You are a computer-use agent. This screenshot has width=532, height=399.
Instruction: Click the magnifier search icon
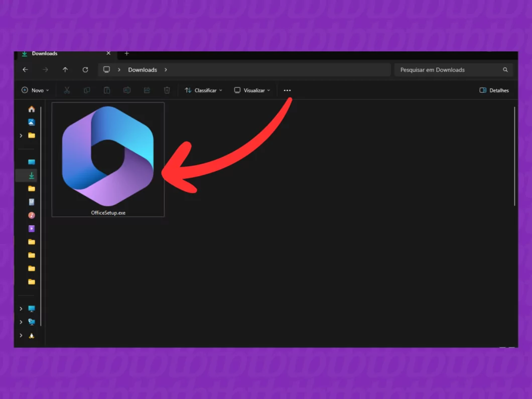[x=505, y=70]
